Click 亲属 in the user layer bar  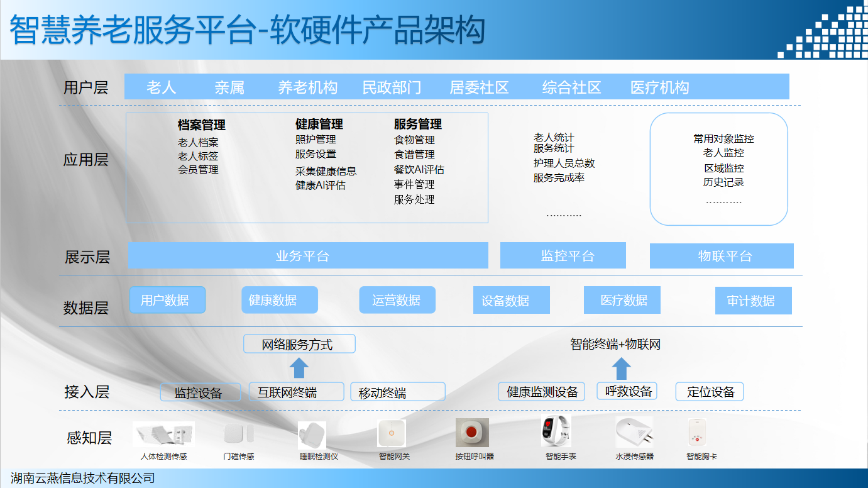coord(229,87)
